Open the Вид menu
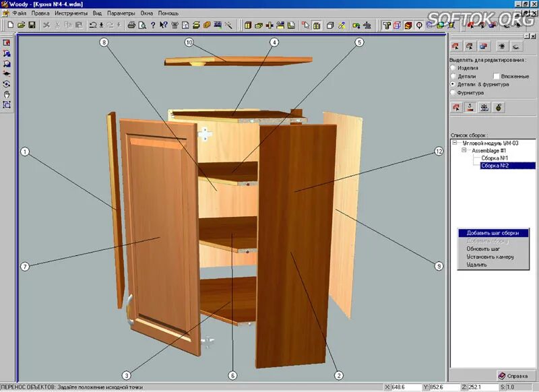The height and width of the screenshot is (392, 539). click(x=97, y=13)
